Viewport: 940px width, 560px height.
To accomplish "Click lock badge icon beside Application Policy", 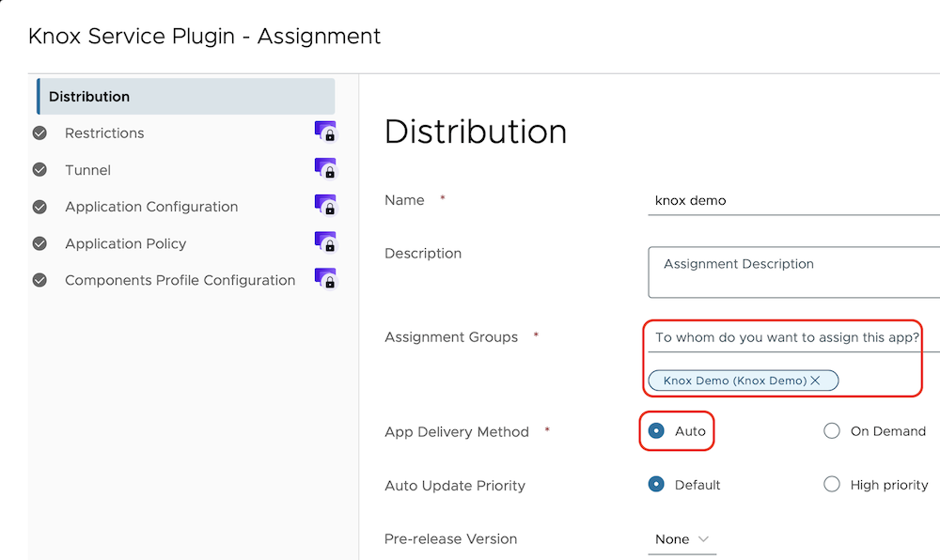I will (x=325, y=242).
